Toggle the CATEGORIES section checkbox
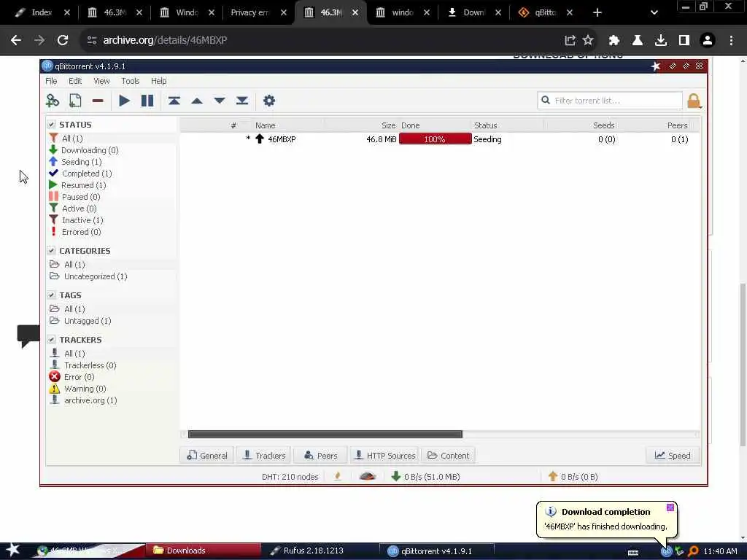 51,251
